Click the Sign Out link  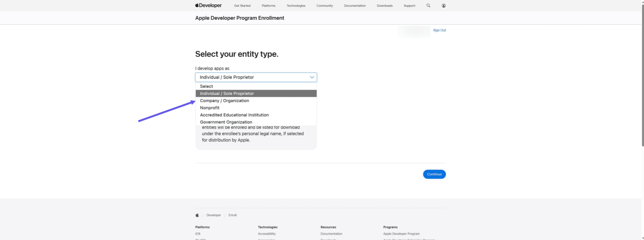pos(439,30)
